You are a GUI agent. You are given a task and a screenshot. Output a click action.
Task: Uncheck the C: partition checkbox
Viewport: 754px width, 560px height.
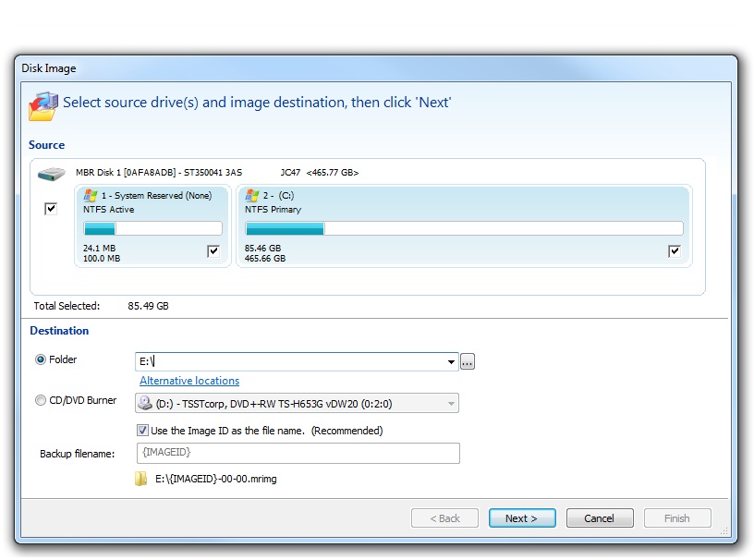click(675, 250)
